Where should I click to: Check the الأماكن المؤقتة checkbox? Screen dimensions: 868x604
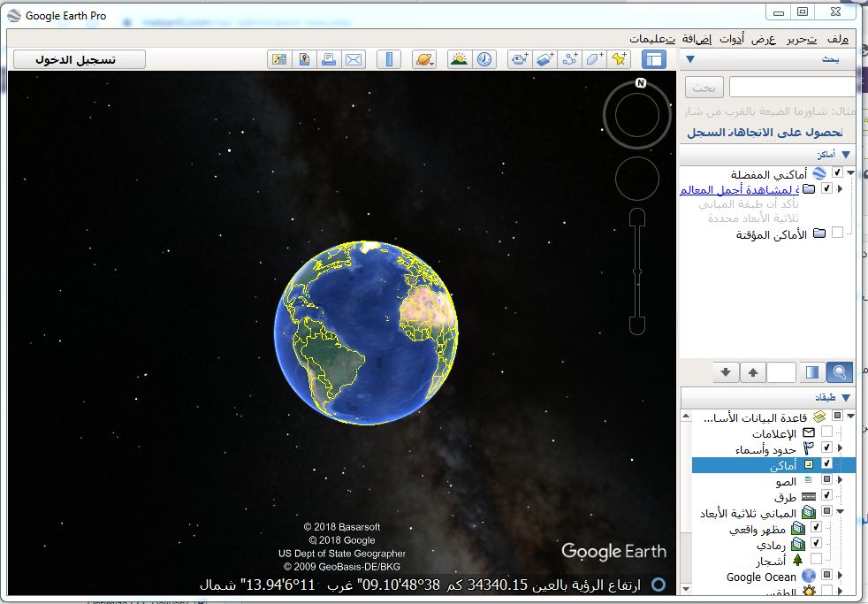[838, 232]
